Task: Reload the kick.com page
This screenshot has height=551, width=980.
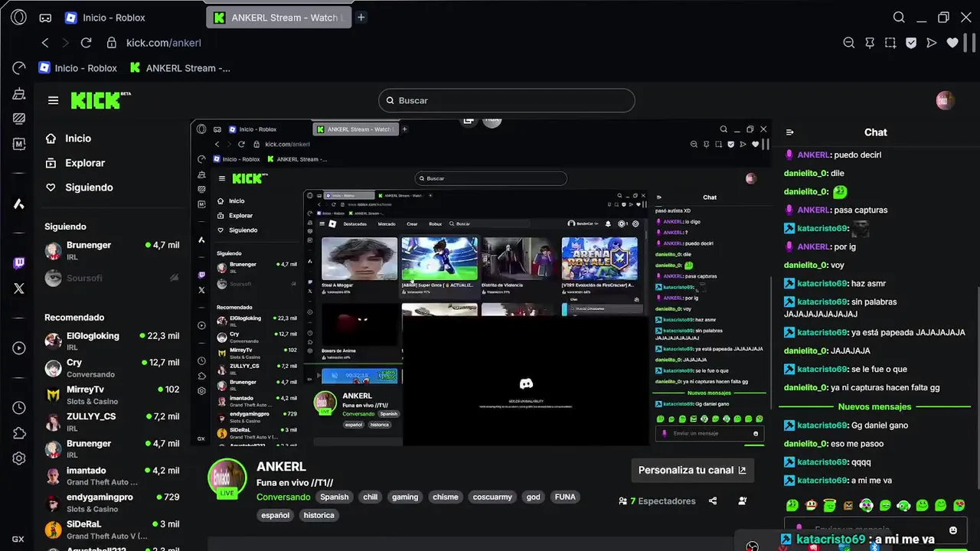Action: [86, 43]
